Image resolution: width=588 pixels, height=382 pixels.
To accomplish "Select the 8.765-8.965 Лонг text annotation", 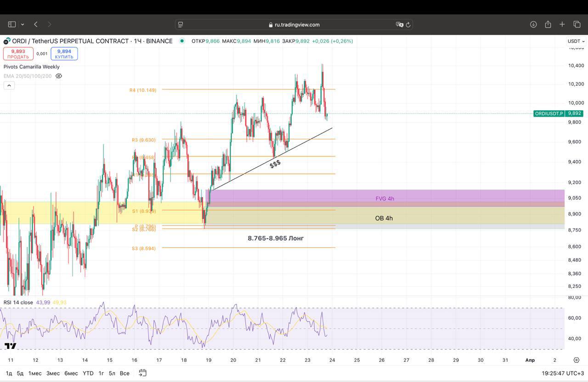I will (x=276, y=238).
